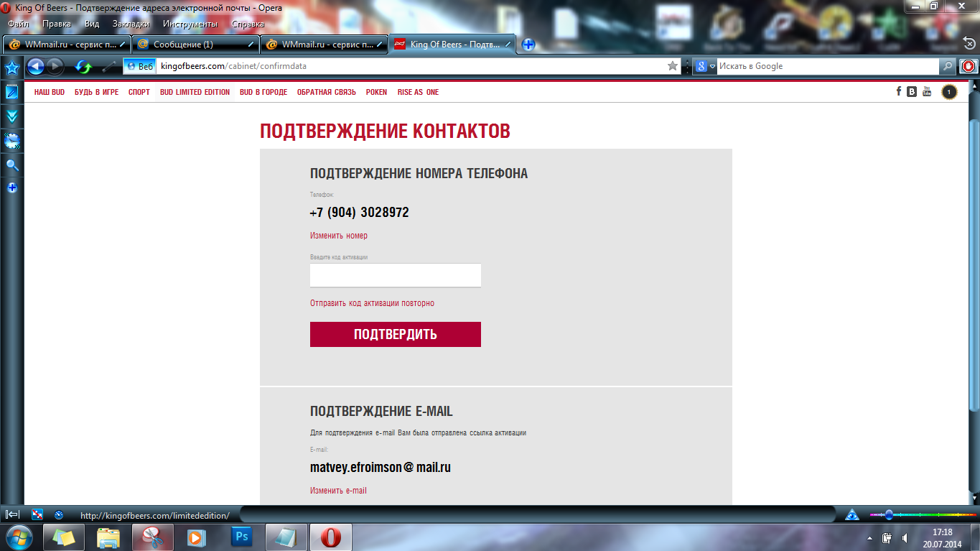
Task: Reload the page with the refresh icon
Action: point(84,67)
